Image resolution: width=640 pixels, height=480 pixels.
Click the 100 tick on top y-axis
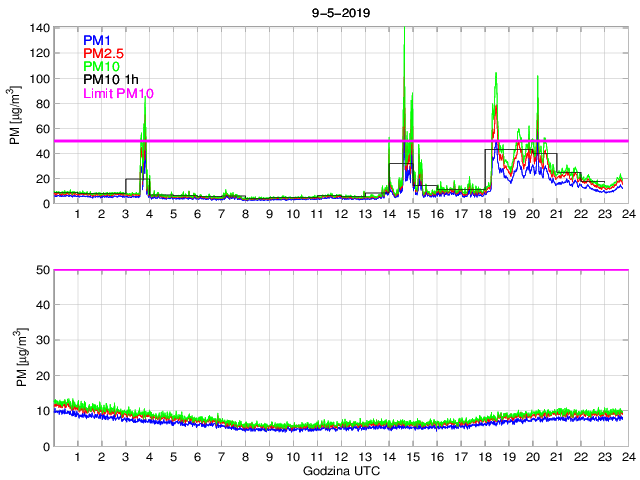[39, 78]
